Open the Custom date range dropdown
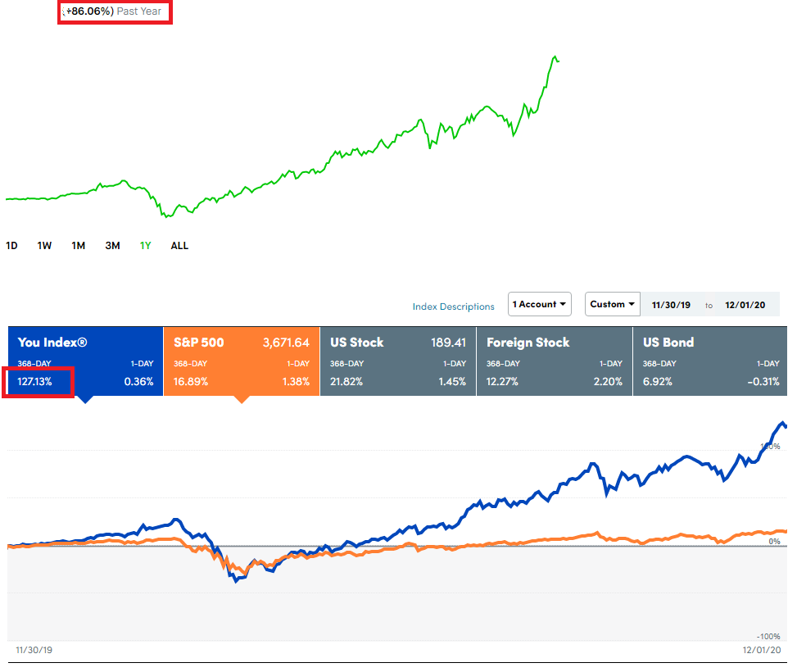The image size is (797, 672). 613,304
